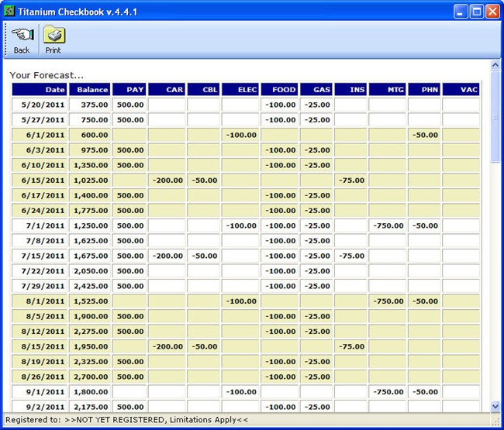Click the vertical scrollbar thumb
This screenshot has width=504, height=430.
[x=495, y=117]
